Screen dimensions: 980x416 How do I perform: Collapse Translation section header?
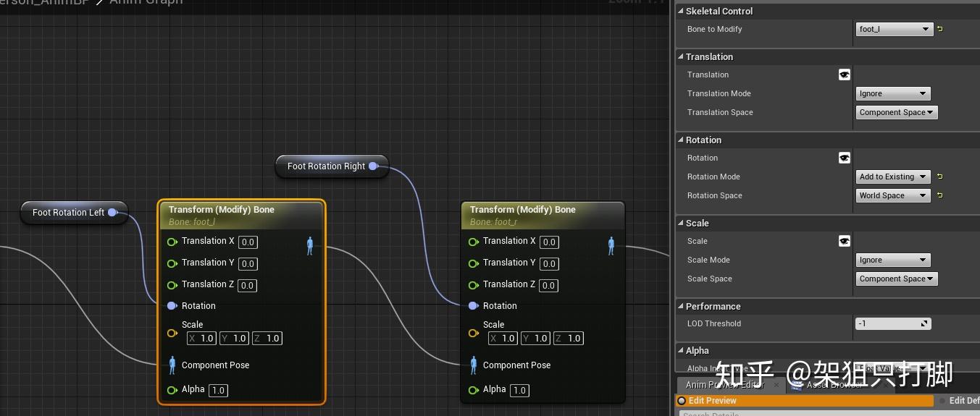[681, 56]
